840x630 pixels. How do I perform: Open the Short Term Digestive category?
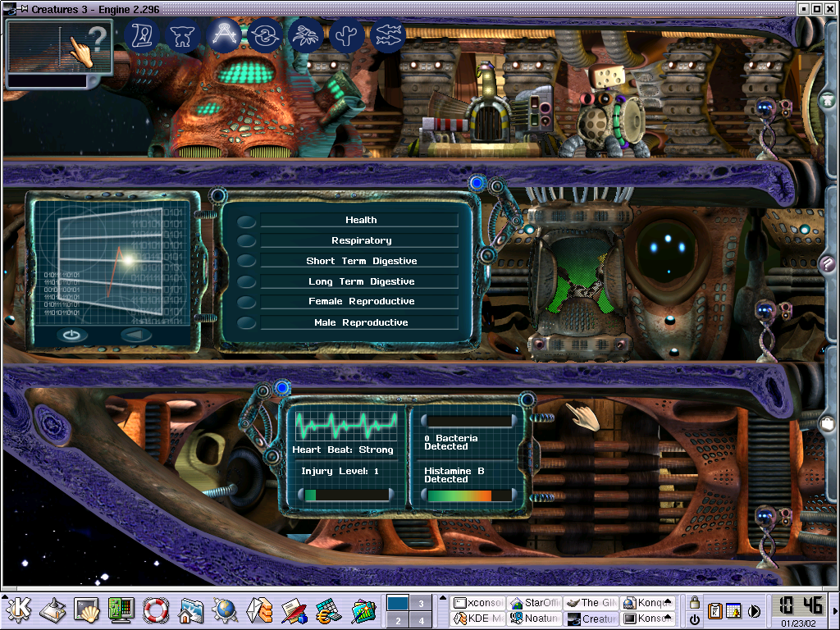pyautogui.click(x=361, y=261)
